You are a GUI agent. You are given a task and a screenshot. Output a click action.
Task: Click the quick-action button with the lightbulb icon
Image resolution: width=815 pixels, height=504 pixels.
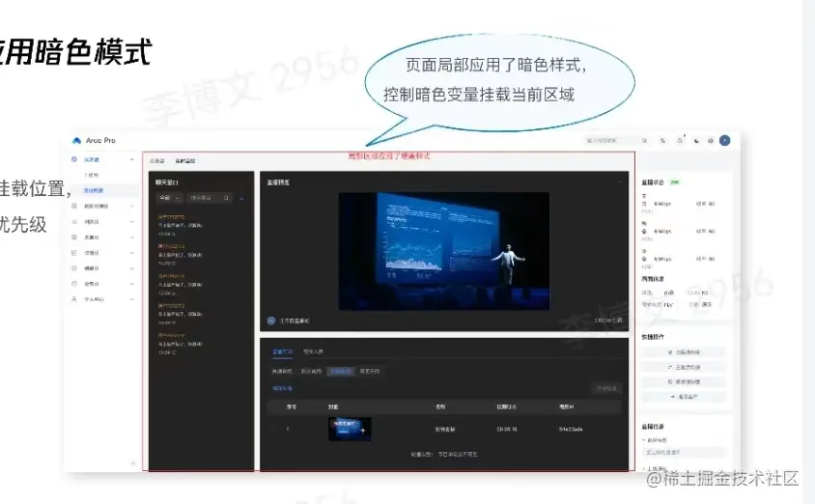[684, 352]
